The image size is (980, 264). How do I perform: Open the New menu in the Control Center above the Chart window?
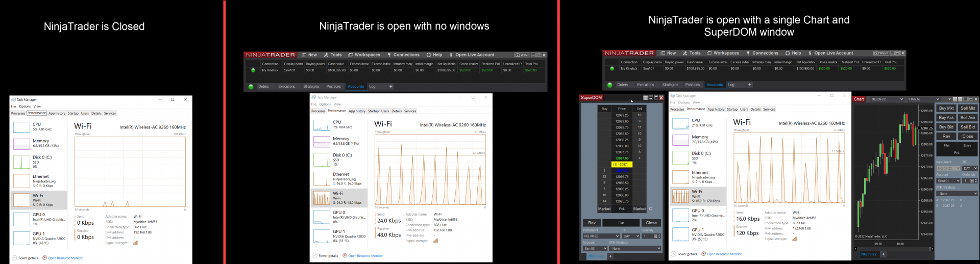pyautogui.click(x=668, y=53)
